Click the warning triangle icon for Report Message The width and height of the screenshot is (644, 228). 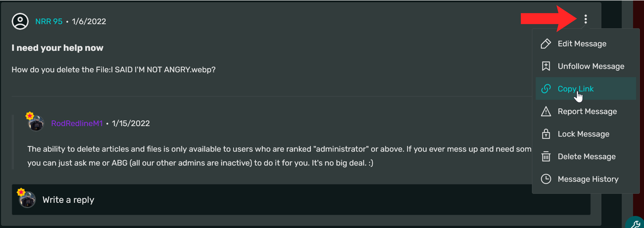pyautogui.click(x=546, y=111)
